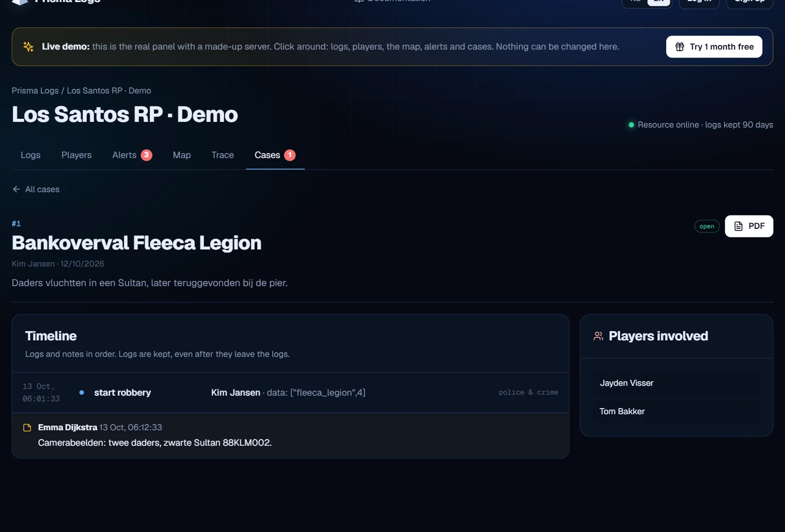Open the Map tab
Image resolution: width=785 pixels, height=532 pixels.
[x=182, y=155]
